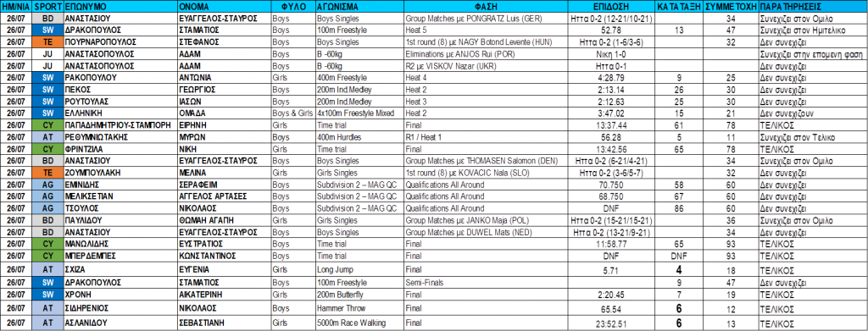Select the ΕΠΩΝΥΜΟ column header
The height and width of the screenshot is (331, 868).
coord(120,8)
